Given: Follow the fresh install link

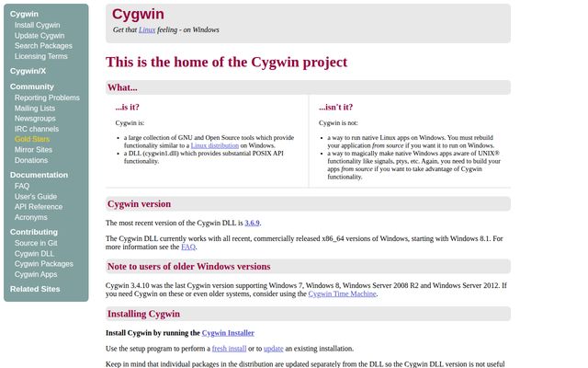Looking at the screenshot, I should [x=229, y=349].
